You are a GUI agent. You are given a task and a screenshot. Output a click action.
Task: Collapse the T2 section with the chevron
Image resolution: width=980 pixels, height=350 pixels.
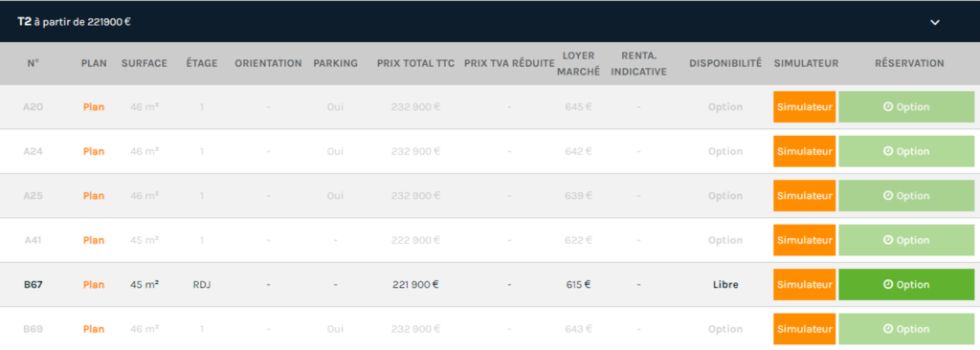pyautogui.click(x=934, y=22)
